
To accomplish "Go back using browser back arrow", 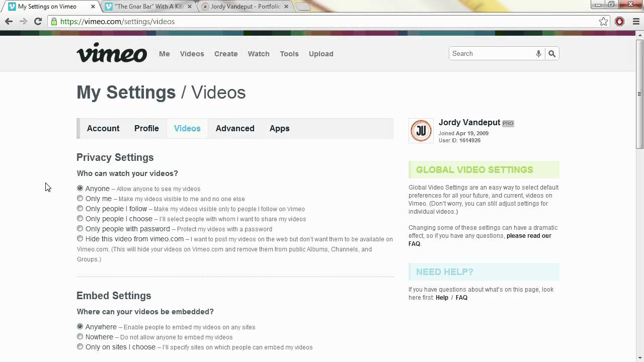I will point(9,22).
